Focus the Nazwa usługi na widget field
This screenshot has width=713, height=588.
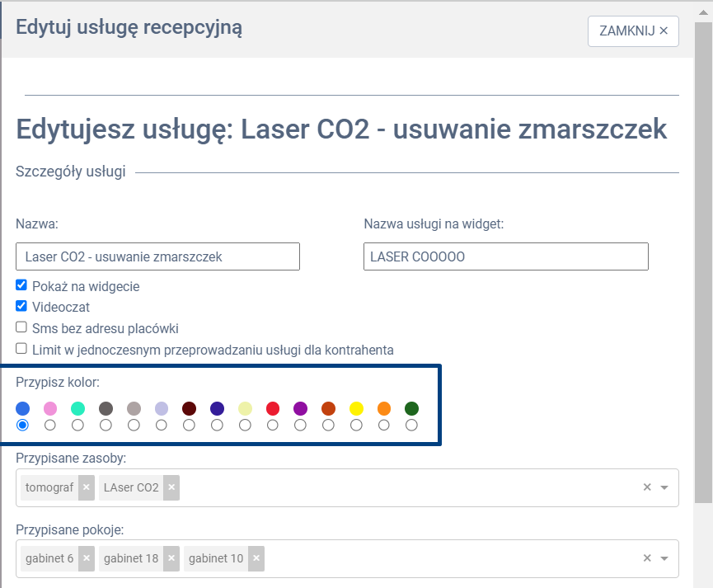pyautogui.click(x=505, y=256)
